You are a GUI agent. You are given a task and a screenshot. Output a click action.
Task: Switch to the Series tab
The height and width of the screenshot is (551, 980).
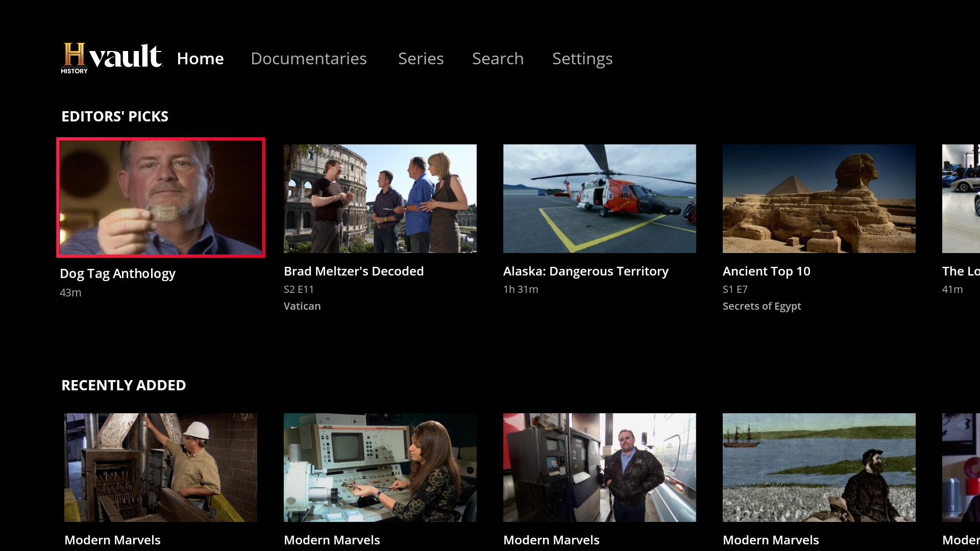(x=421, y=59)
